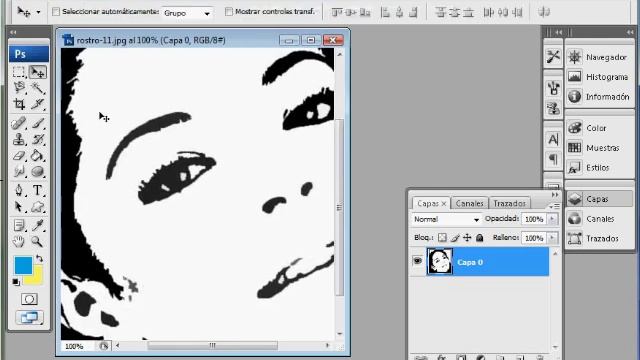Enable Mostrar controles transf. checkbox

229,11
